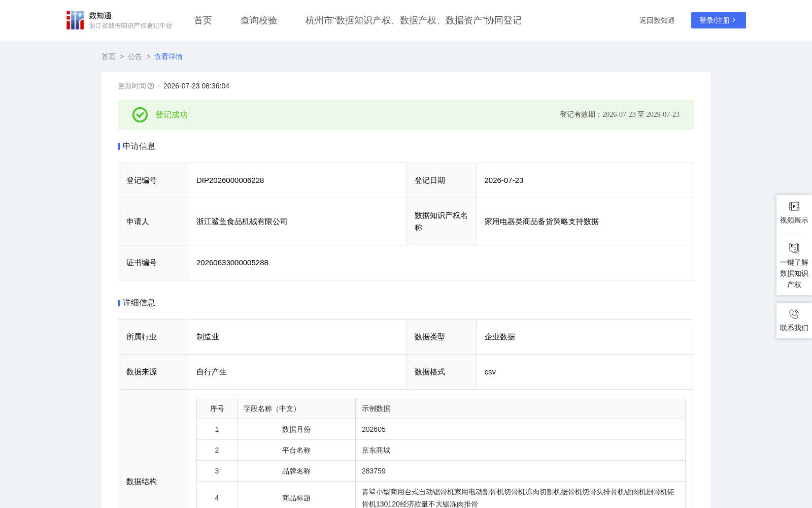This screenshot has height=508, width=812.
Task: Go to the 首页 nav menu
Action: pyautogui.click(x=203, y=20)
